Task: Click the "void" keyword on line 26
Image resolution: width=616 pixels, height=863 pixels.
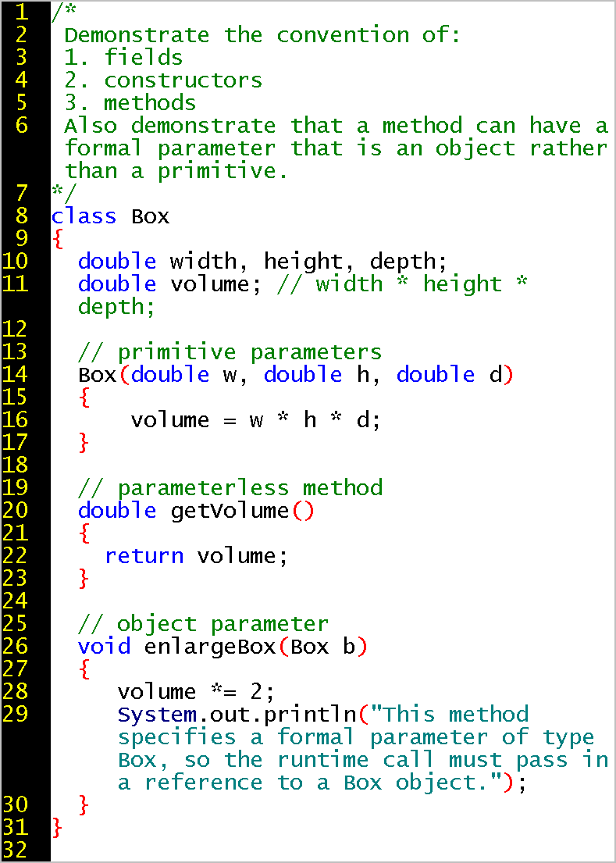Action: (x=104, y=647)
